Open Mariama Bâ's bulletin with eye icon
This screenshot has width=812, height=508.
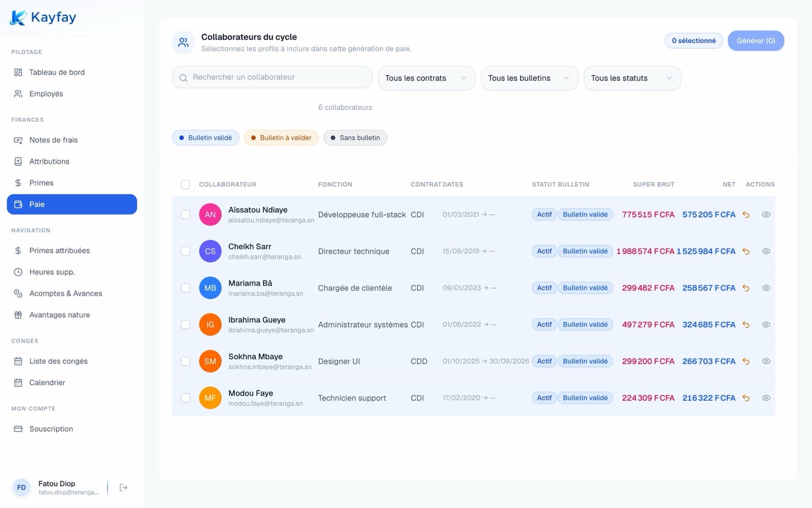click(x=766, y=288)
